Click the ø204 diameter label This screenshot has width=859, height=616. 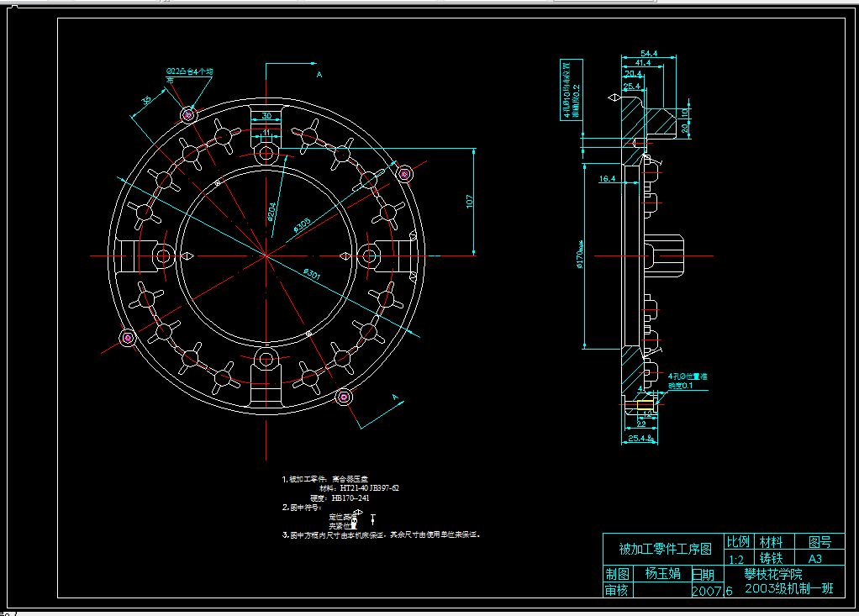click(271, 212)
